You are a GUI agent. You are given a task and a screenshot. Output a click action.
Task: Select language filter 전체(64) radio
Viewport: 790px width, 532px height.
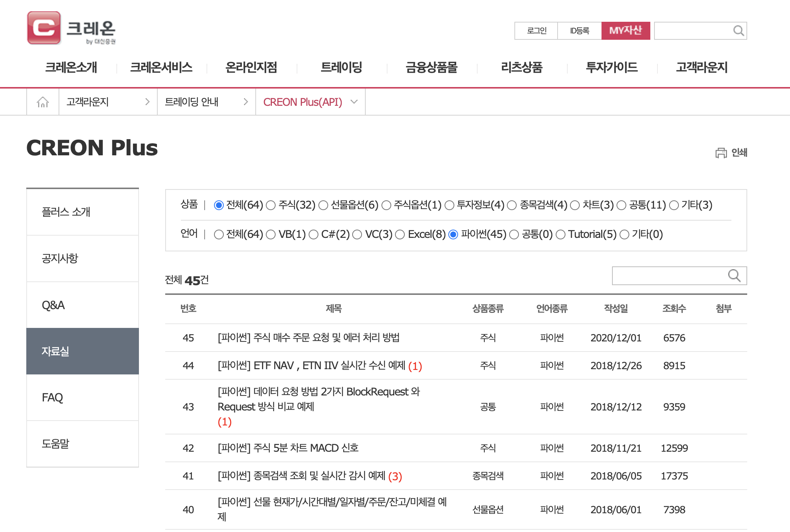(x=219, y=234)
